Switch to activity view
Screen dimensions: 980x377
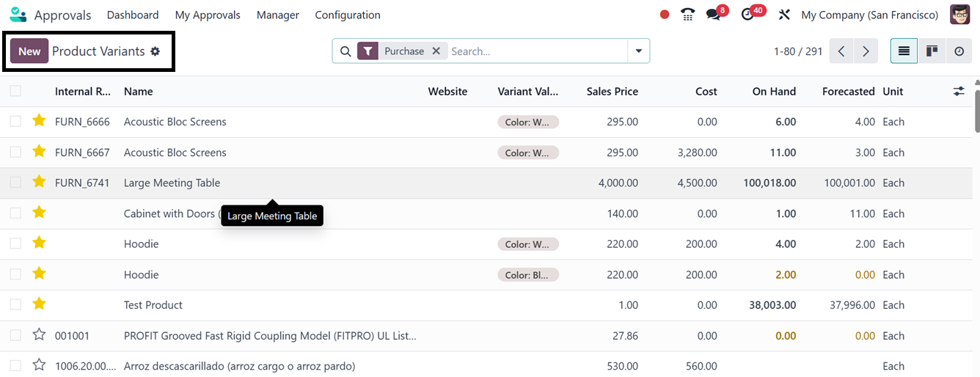(x=959, y=51)
